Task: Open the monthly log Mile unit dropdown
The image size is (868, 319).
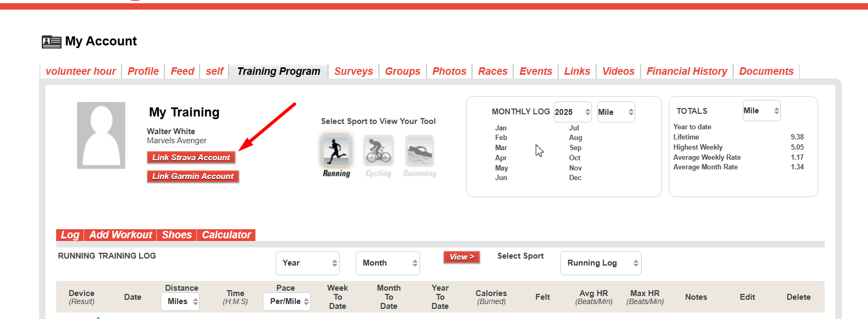Action: 615,112
